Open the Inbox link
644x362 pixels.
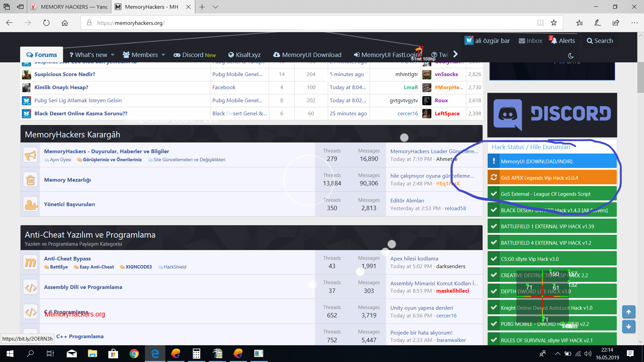[531, 41]
